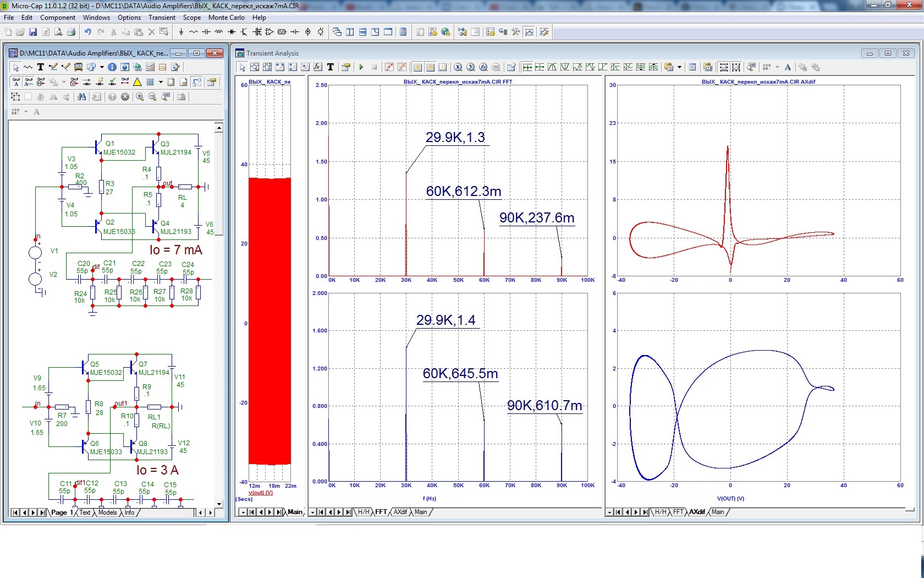Image resolution: width=924 pixels, height=578 pixels.
Task: Click the stop analysis square icon
Action: pos(375,67)
